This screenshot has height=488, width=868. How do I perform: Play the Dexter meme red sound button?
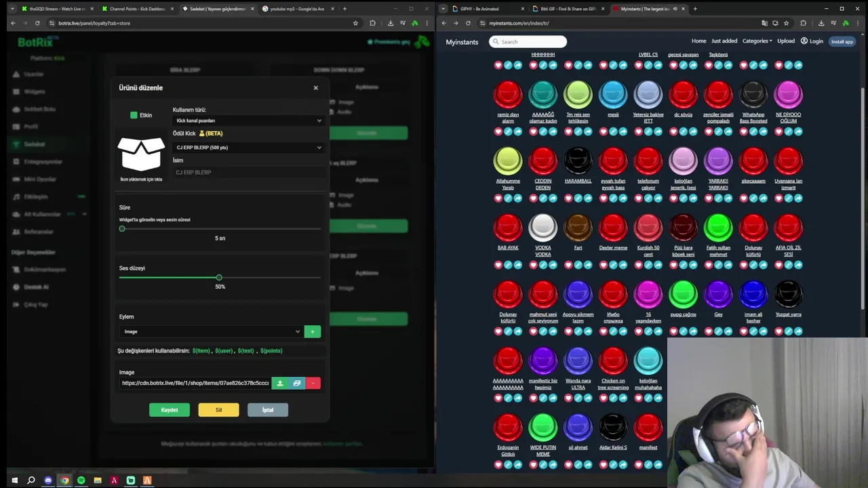pyautogui.click(x=613, y=228)
